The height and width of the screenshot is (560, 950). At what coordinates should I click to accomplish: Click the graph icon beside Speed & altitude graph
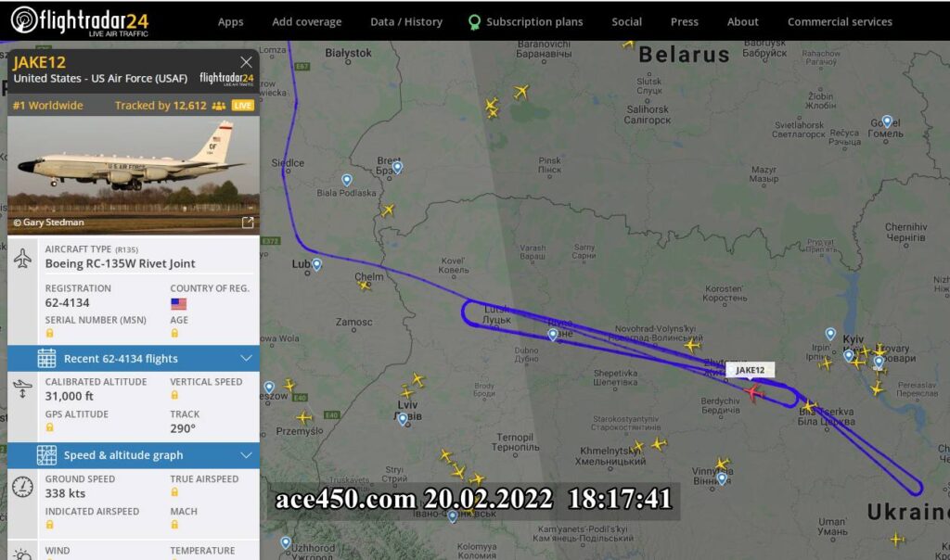click(46, 455)
